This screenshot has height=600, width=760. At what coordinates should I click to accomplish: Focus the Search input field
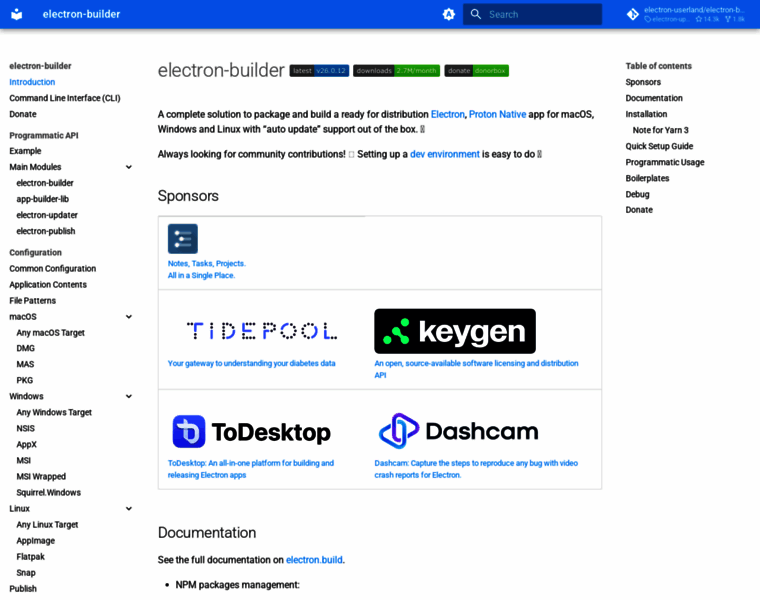pos(532,14)
